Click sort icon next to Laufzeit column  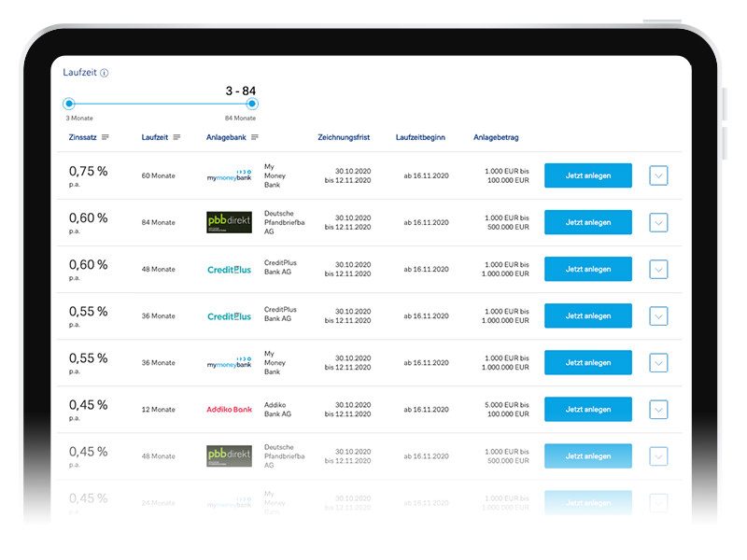177,137
